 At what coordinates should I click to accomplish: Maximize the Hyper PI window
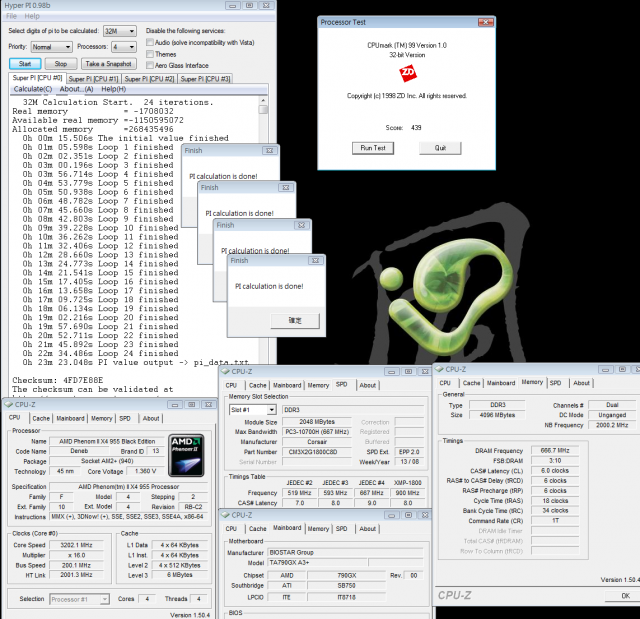249,5
